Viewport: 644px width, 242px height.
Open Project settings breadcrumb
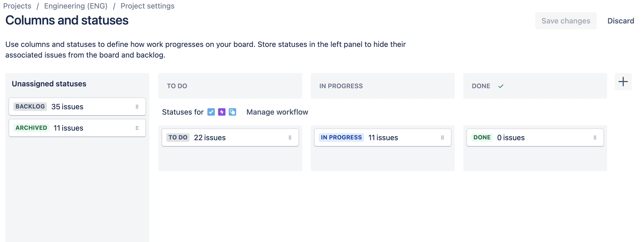point(147,6)
